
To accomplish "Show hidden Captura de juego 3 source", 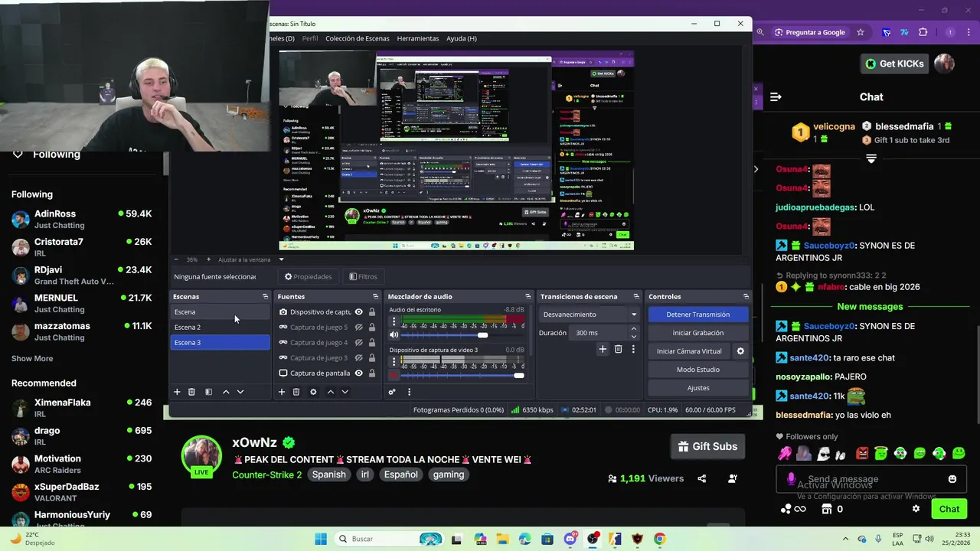I will (x=358, y=358).
